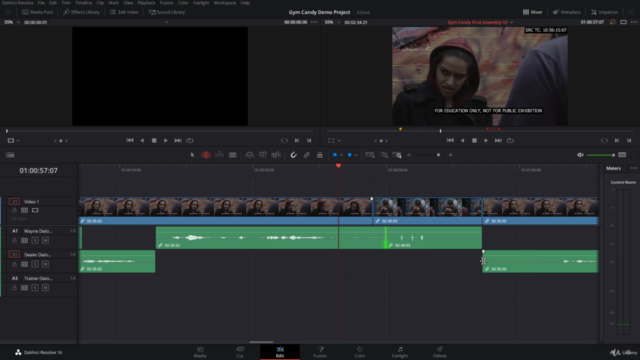Lock the Video 1 track
The image size is (640, 360).
pos(14,210)
